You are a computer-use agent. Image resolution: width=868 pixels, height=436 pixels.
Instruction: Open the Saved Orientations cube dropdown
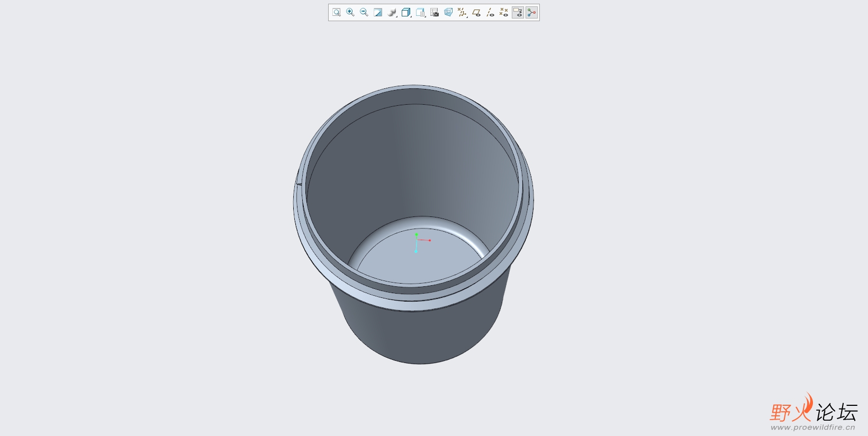pyautogui.click(x=406, y=12)
